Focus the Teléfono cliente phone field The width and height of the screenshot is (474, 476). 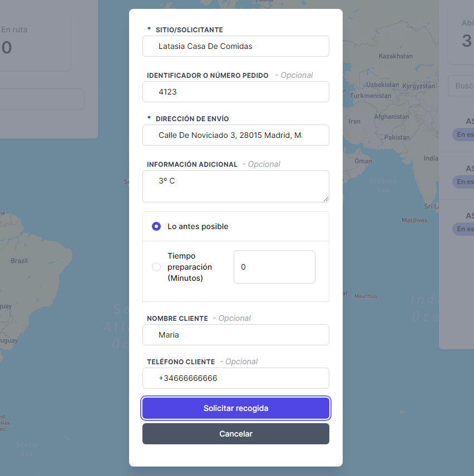coord(236,378)
